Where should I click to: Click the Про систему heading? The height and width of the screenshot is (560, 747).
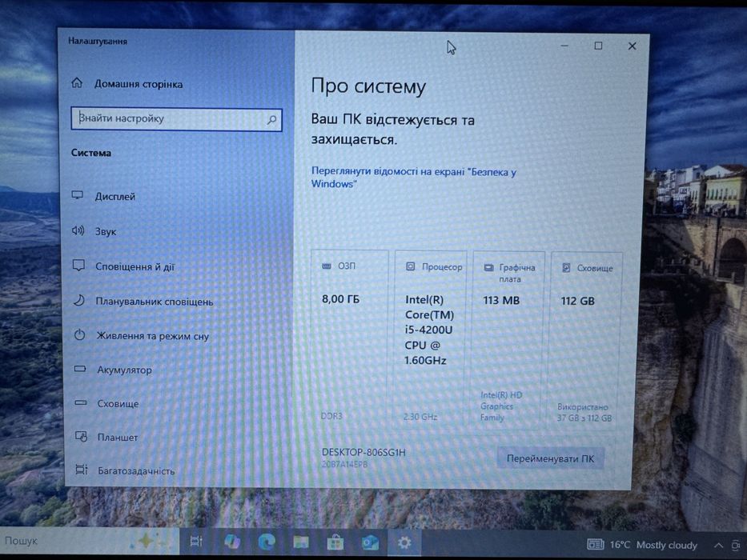(x=368, y=86)
